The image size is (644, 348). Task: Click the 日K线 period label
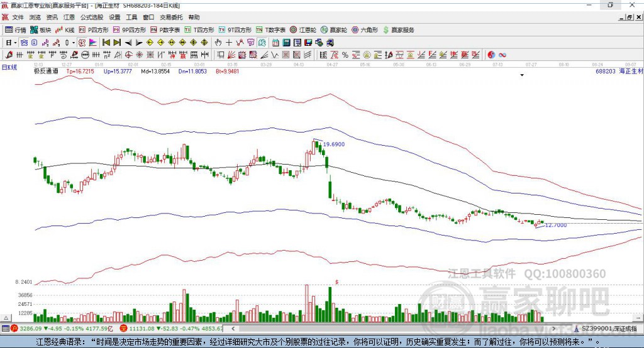coord(9,67)
